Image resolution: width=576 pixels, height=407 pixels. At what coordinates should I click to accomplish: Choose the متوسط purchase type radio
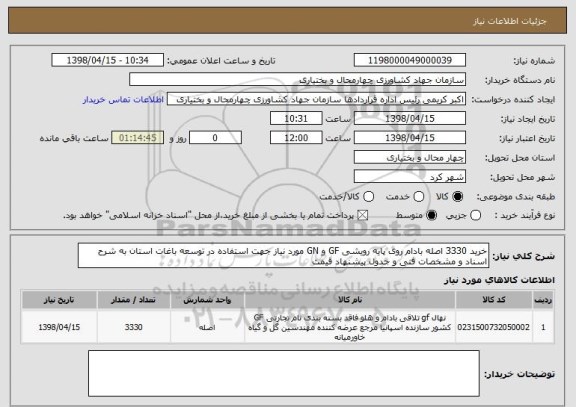[x=432, y=215]
